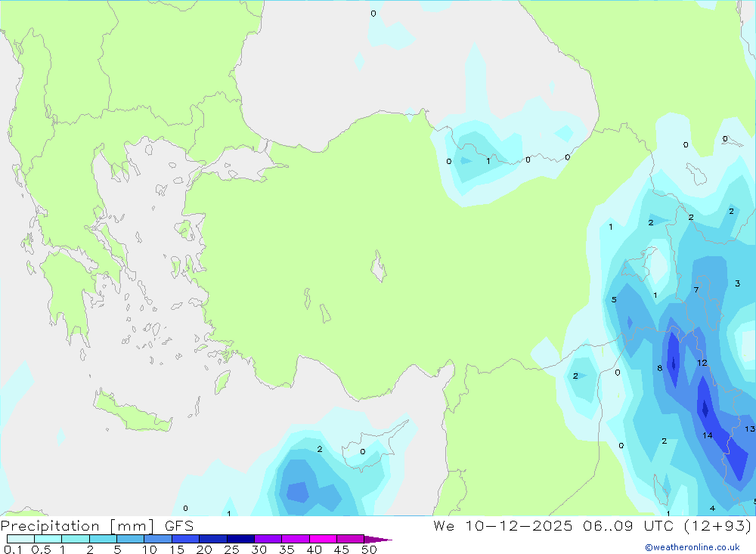
Task: Click the '15' legend scale label
Action: click(x=177, y=549)
